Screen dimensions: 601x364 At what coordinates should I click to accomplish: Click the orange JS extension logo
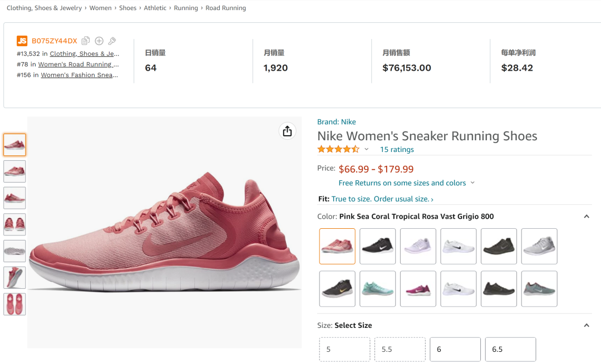click(x=22, y=41)
